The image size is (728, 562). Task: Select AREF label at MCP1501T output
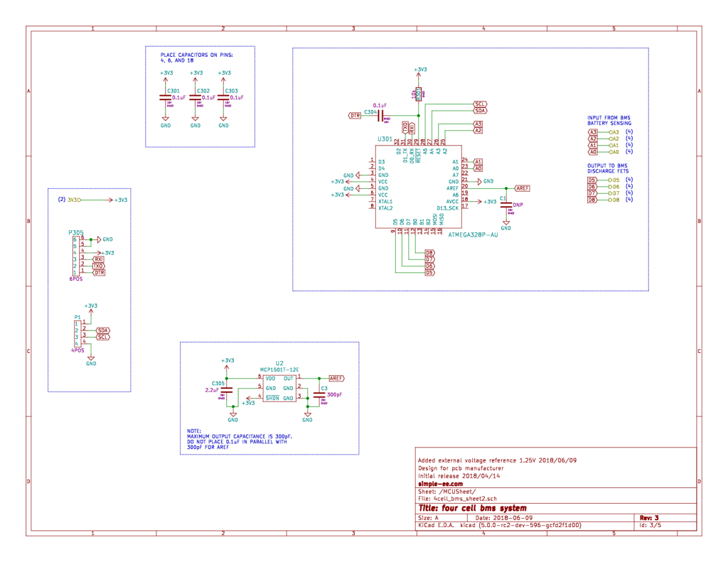(x=336, y=378)
